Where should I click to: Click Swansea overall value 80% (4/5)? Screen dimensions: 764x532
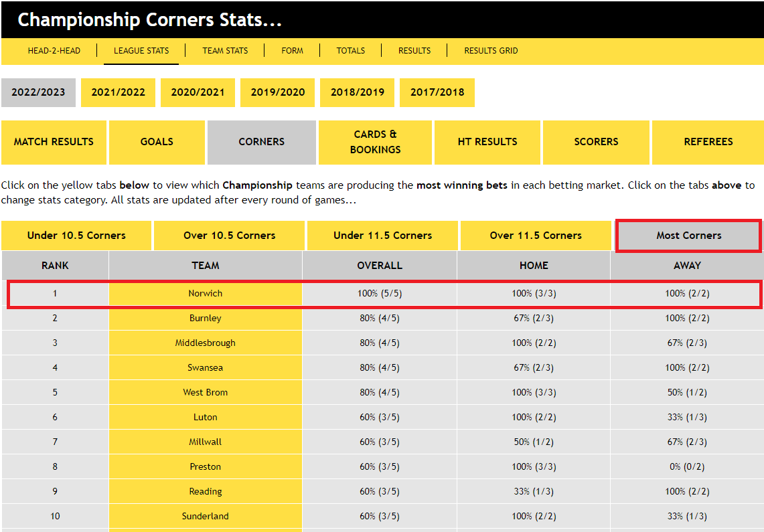pyautogui.click(x=380, y=368)
